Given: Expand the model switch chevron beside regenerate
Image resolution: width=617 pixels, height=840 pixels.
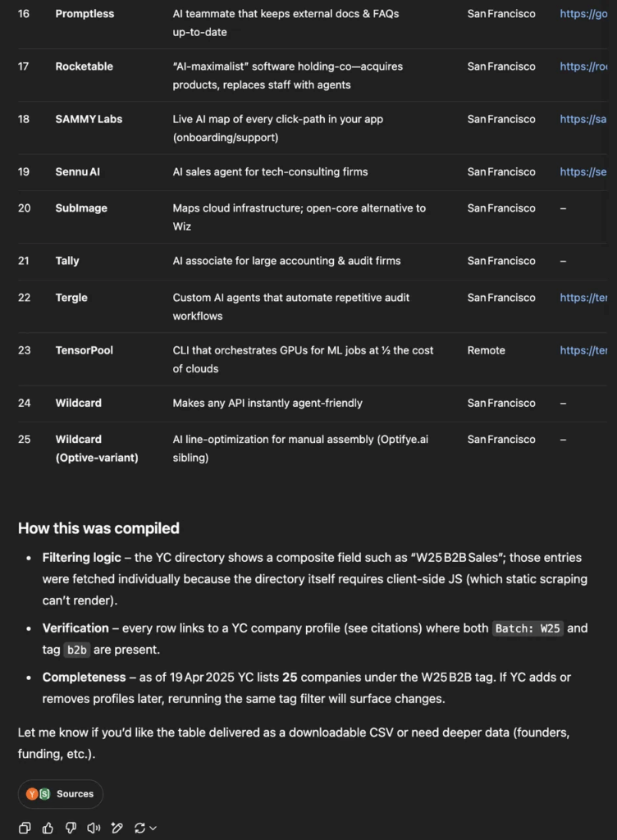Looking at the screenshot, I should [x=153, y=829].
